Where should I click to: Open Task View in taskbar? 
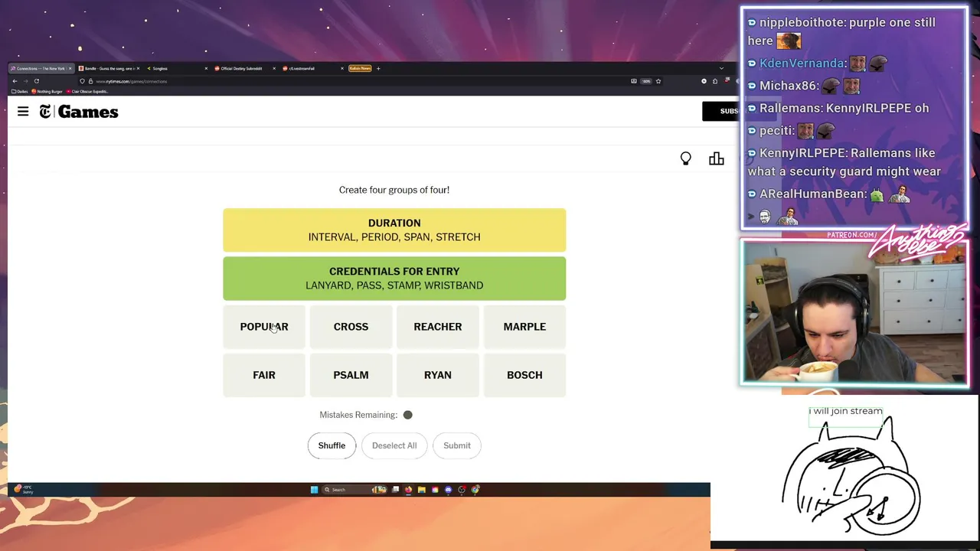pyautogui.click(x=396, y=490)
